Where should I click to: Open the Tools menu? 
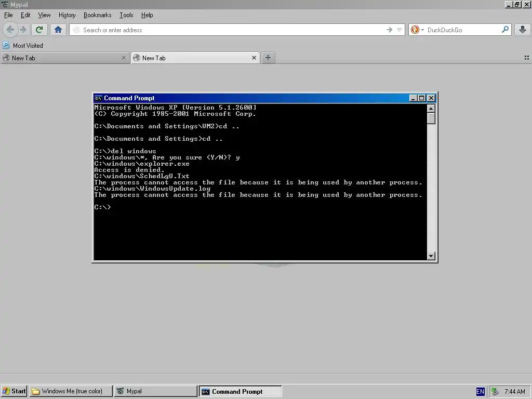(126, 15)
